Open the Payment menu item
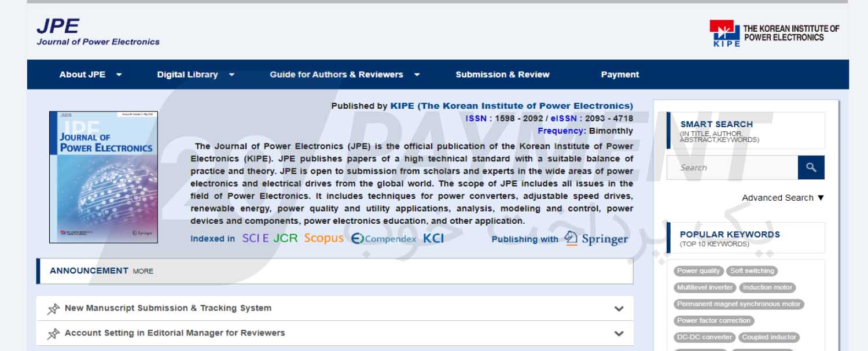This screenshot has height=351, width=868. (x=620, y=75)
